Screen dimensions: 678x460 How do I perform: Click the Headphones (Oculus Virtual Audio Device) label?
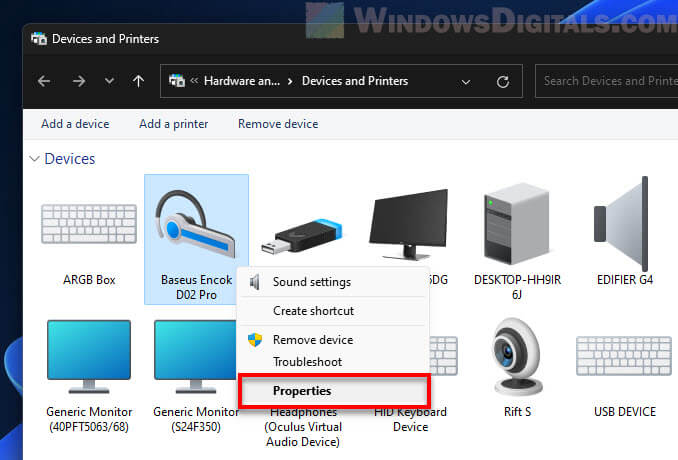click(303, 427)
